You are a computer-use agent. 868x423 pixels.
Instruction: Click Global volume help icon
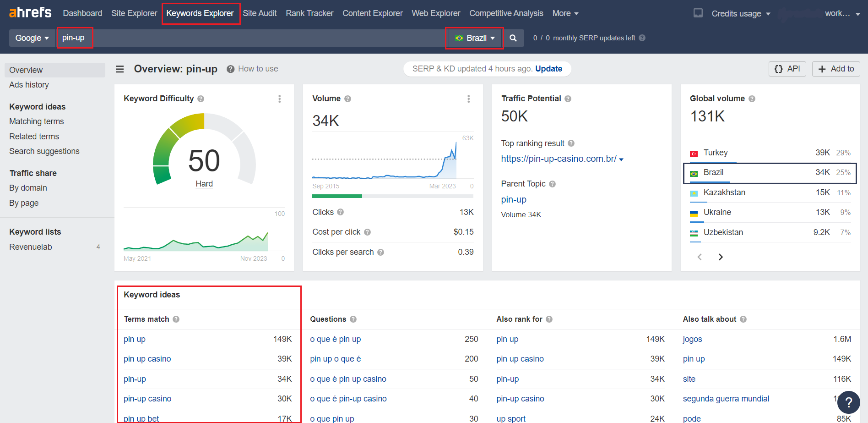[752, 99]
